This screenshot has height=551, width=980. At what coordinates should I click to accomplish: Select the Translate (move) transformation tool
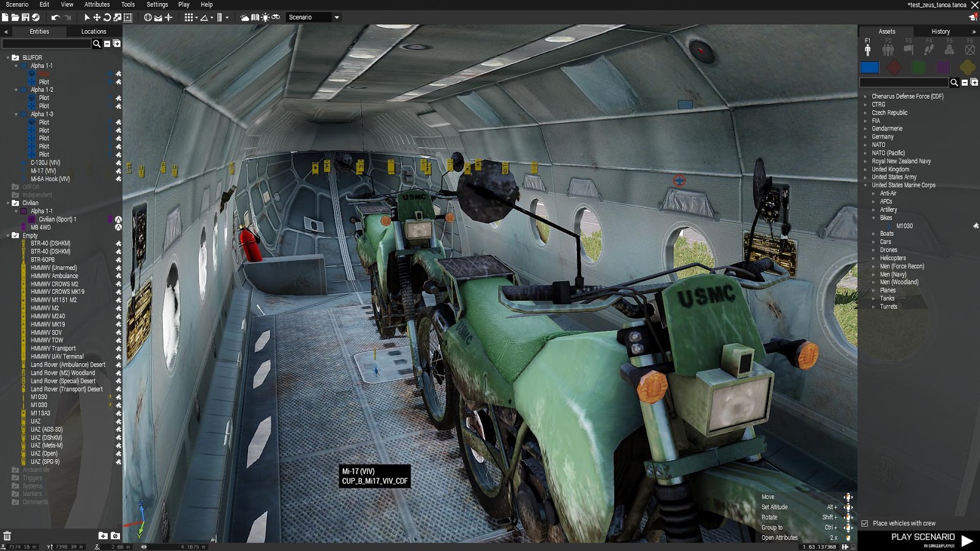tap(97, 17)
